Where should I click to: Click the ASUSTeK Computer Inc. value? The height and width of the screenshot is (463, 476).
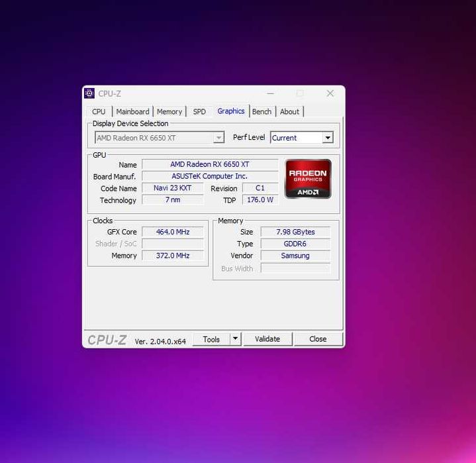(210, 176)
